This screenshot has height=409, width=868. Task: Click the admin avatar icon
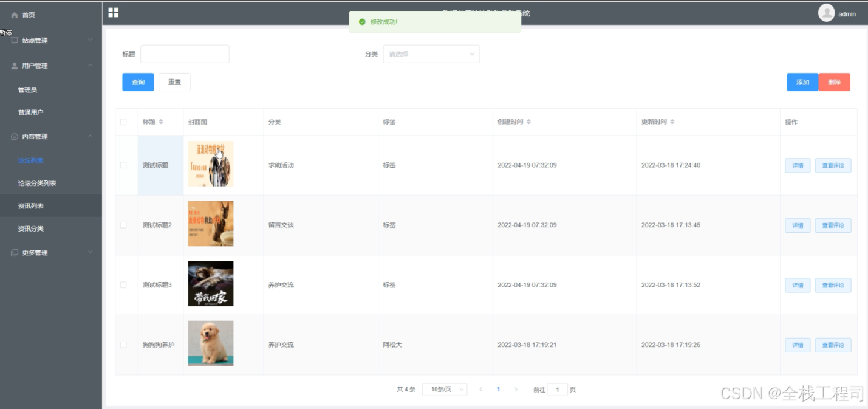826,13
